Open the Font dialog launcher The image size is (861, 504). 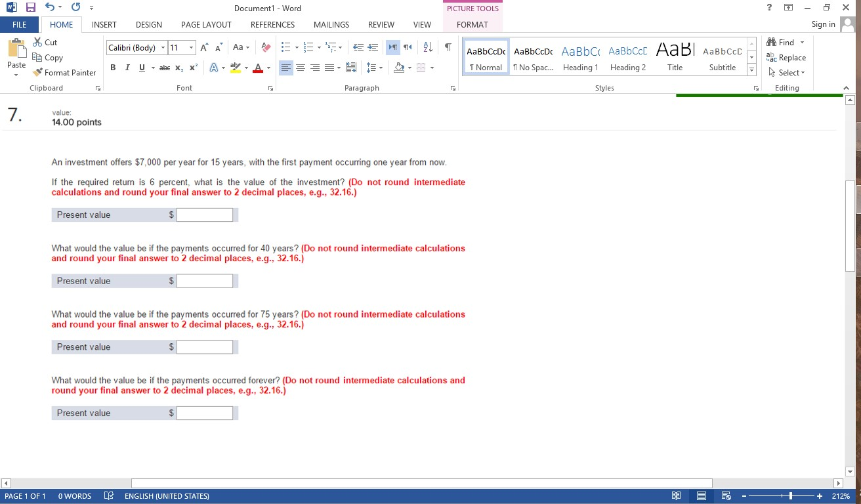(271, 88)
